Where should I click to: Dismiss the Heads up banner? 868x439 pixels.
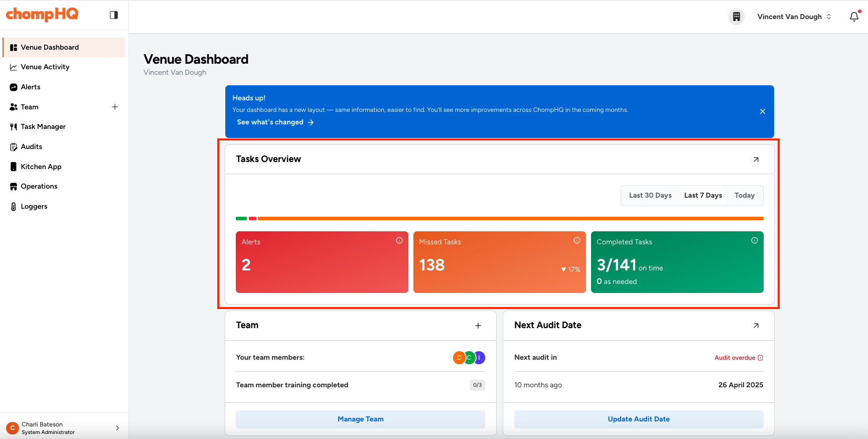[762, 111]
